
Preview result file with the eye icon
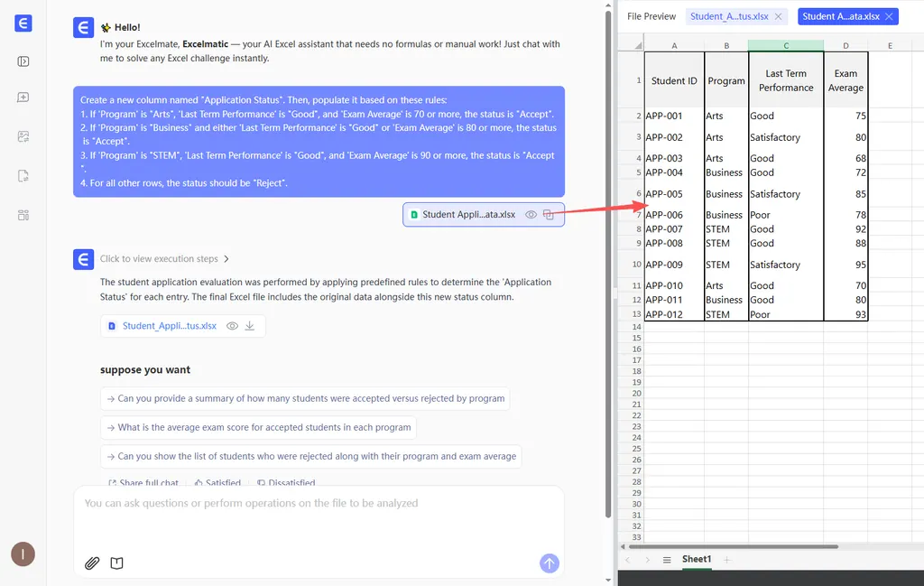[x=232, y=326]
